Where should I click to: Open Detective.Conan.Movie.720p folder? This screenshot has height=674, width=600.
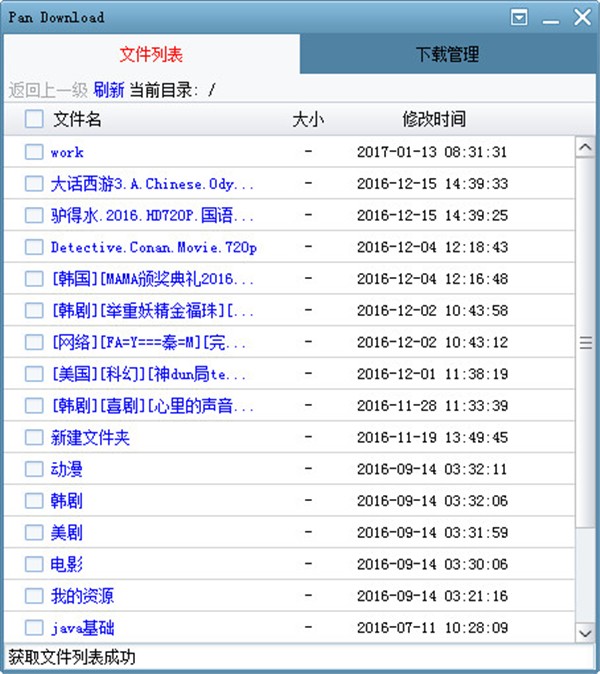pos(153,248)
